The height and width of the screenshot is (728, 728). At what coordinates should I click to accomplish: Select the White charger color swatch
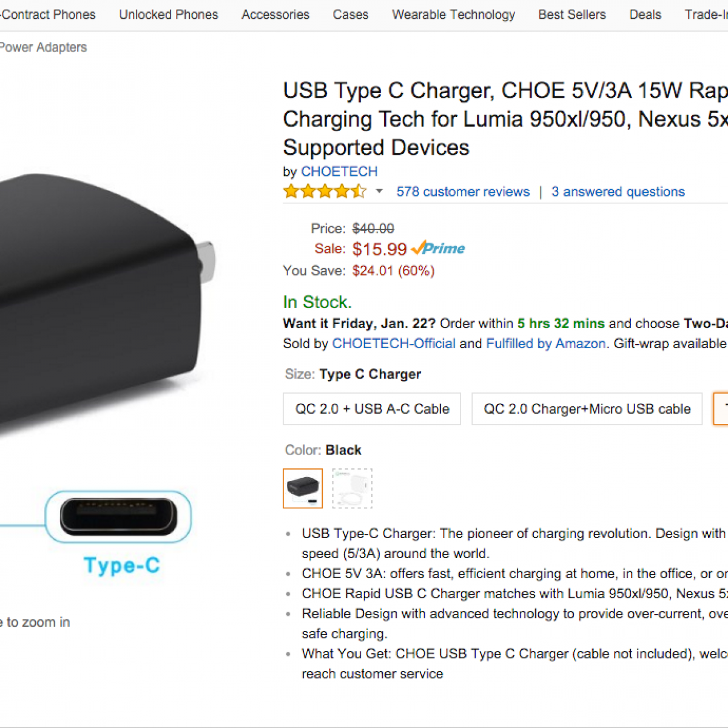[352, 488]
